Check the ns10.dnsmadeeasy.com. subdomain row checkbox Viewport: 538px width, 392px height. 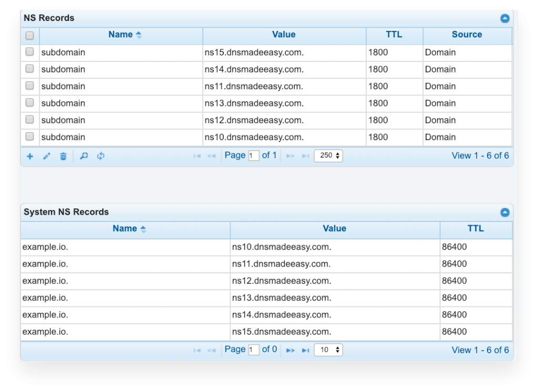(x=30, y=136)
